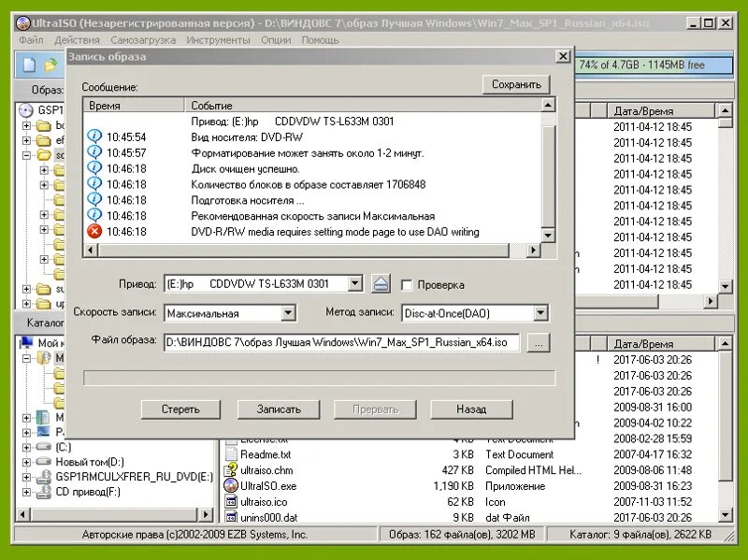This screenshot has height=560, width=748.
Task: Click the Сохранить button
Action: point(516,84)
